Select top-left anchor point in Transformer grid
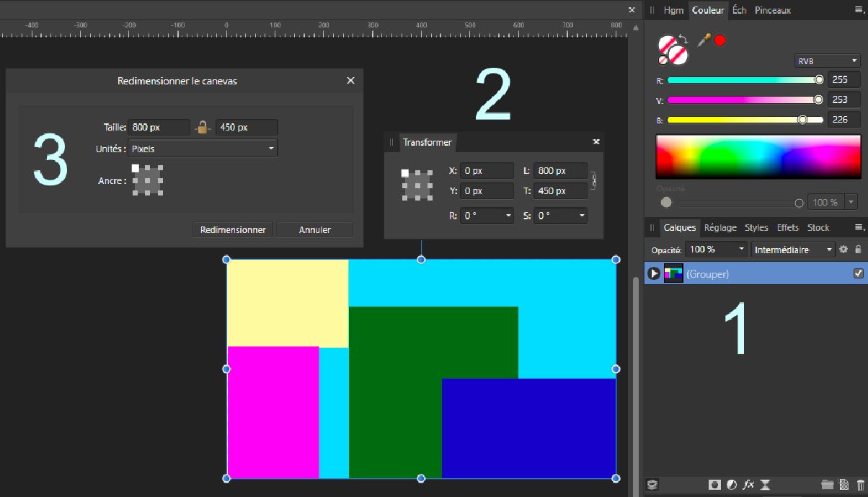Image resolution: width=868 pixels, height=497 pixels. 405,173
